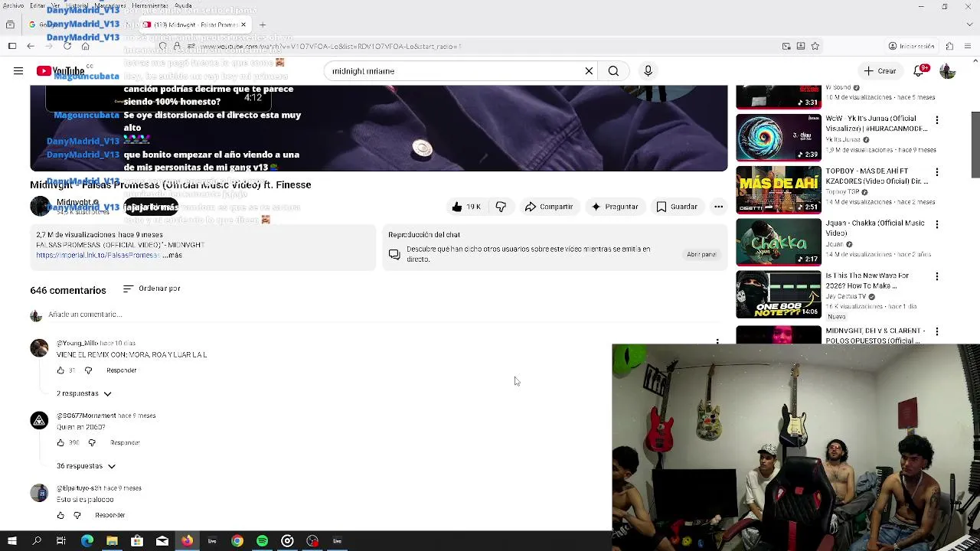Viewport: 980px width, 551px height.
Task: Open options for WoW - Yk It's Jumaa video
Action: 936,120
